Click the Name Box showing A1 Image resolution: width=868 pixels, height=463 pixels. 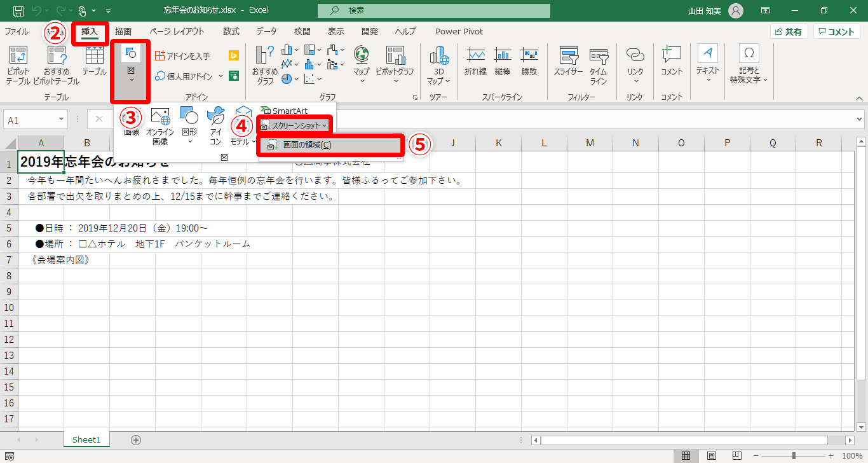click(x=36, y=120)
